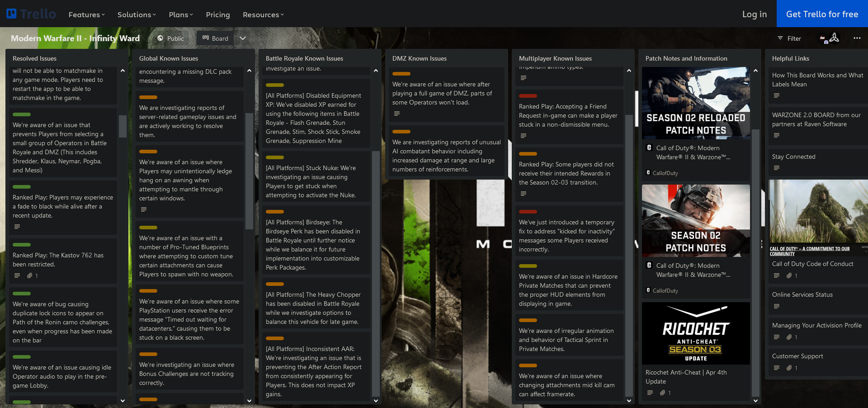Click description icon on Stay Connected card
The image size is (868, 408).
pyautogui.click(x=776, y=168)
